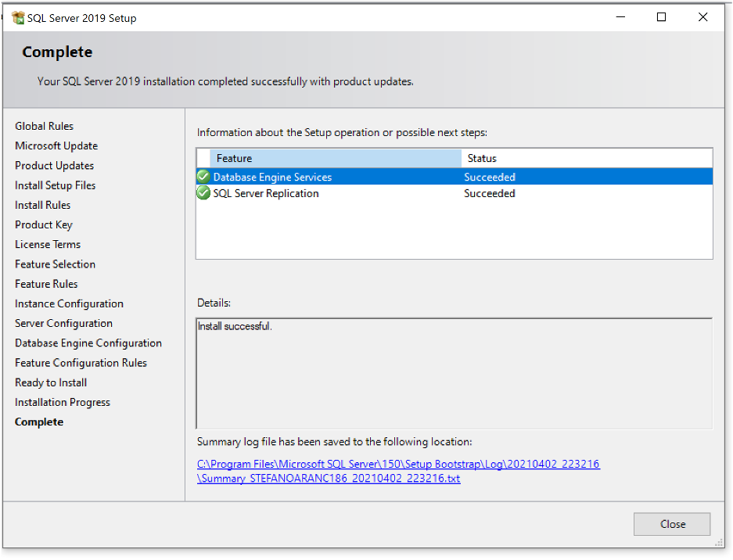Maximize the SQL Server 2019 Setup window
733x560 pixels.
coord(661,17)
